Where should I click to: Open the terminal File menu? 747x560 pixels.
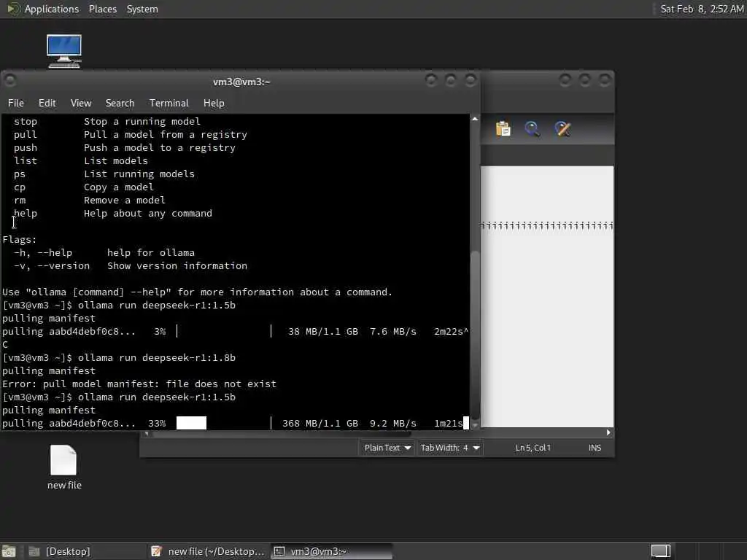pyautogui.click(x=16, y=103)
